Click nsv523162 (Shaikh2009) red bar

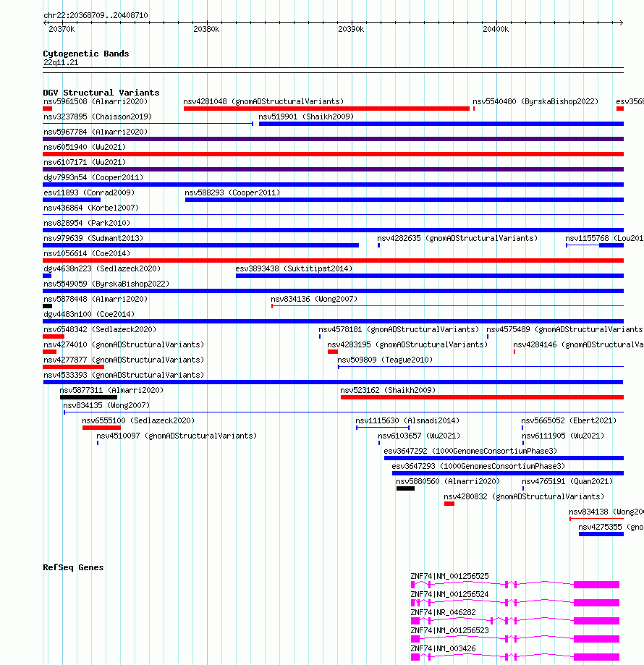tap(482, 397)
